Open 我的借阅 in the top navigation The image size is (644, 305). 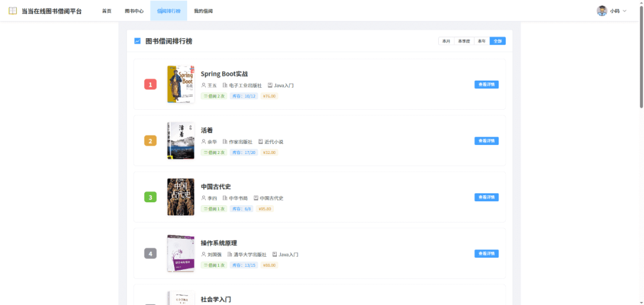coord(203,11)
